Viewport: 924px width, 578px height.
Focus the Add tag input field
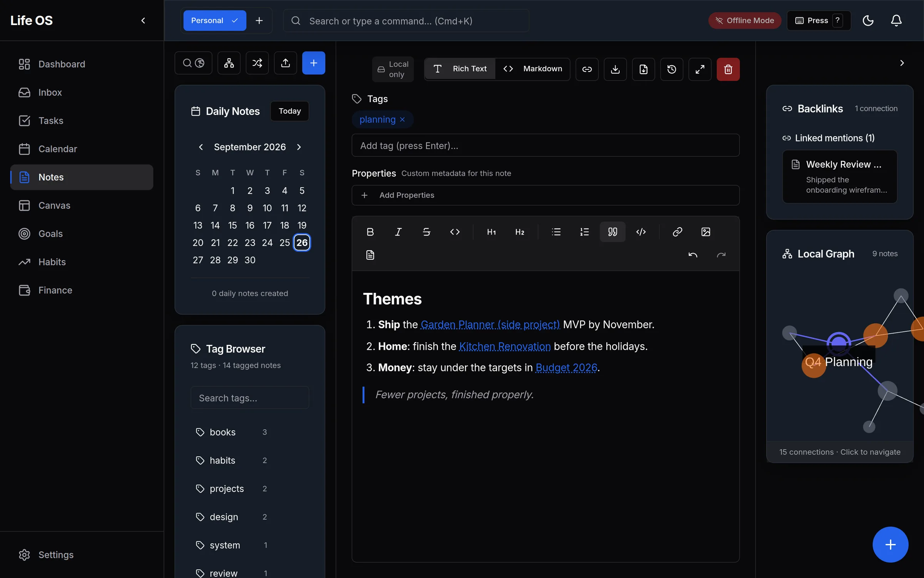click(546, 145)
